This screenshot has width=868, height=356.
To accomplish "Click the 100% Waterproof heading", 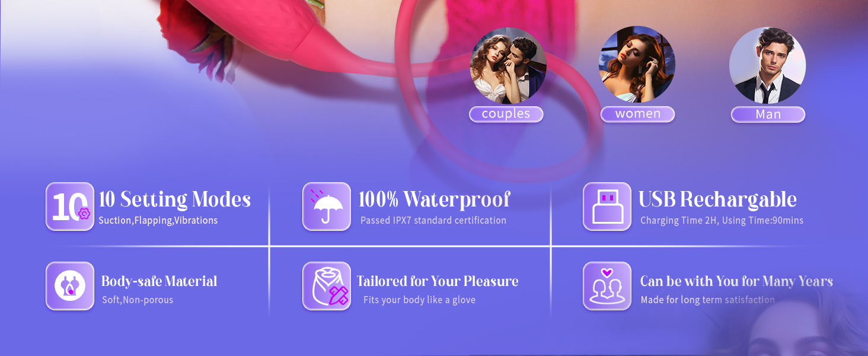I will click(435, 199).
